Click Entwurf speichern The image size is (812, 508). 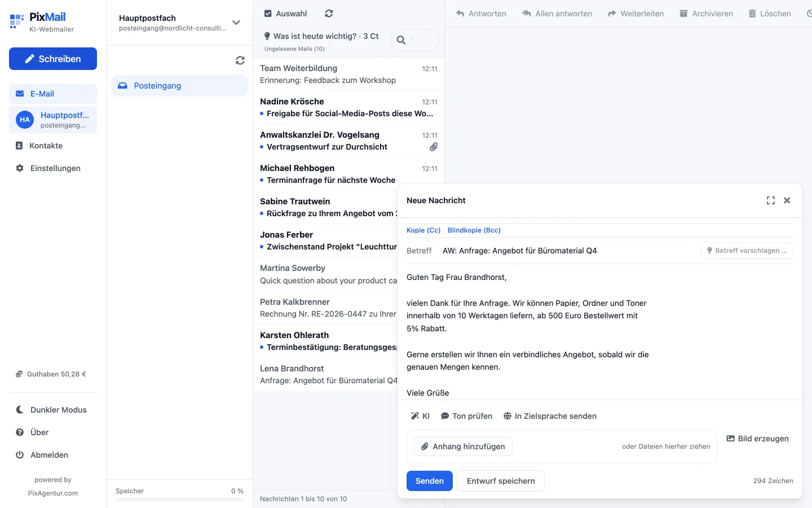coord(501,481)
